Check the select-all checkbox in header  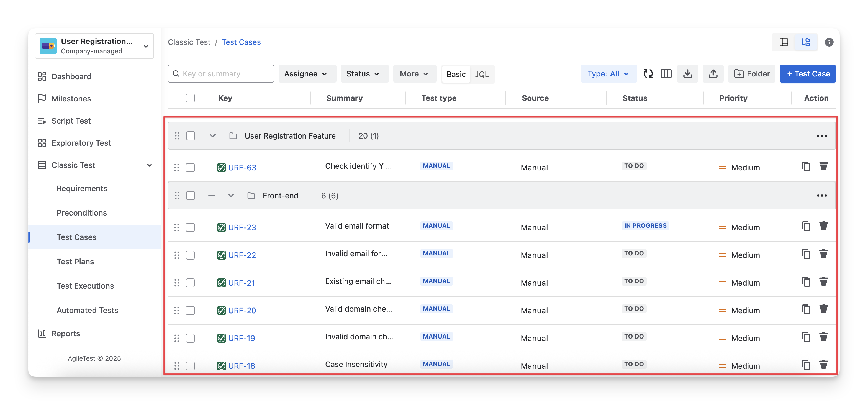tap(190, 98)
